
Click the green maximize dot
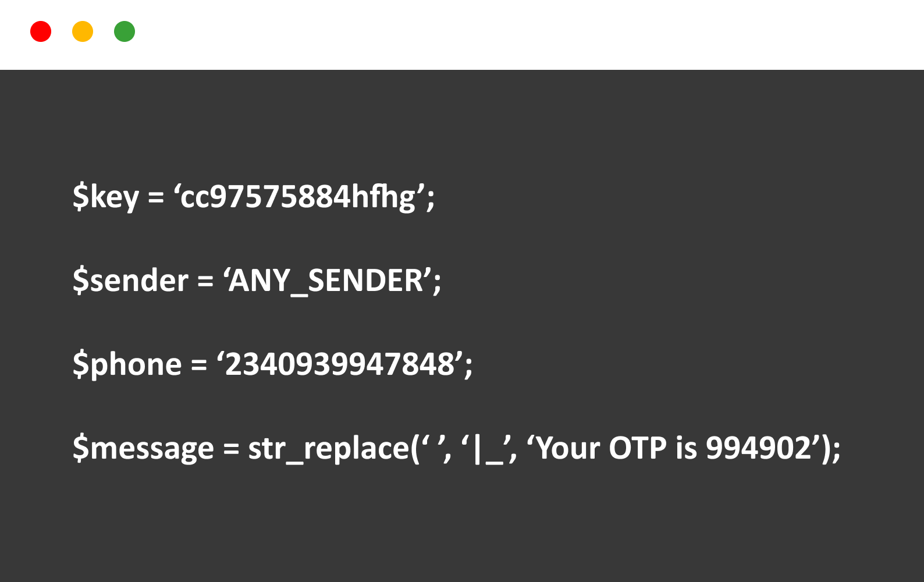(x=125, y=31)
